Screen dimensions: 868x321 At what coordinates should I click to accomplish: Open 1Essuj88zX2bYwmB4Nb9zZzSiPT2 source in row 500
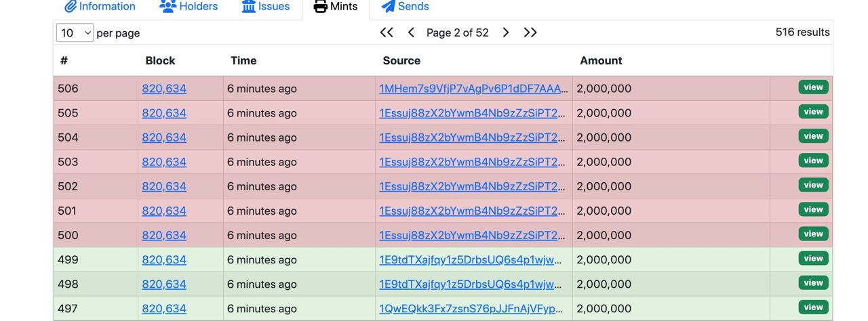[x=472, y=236]
